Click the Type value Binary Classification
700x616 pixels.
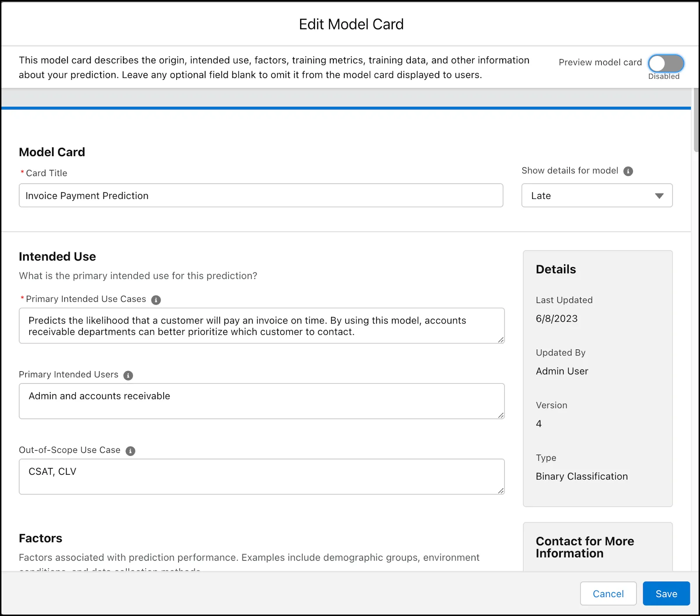point(581,477)
